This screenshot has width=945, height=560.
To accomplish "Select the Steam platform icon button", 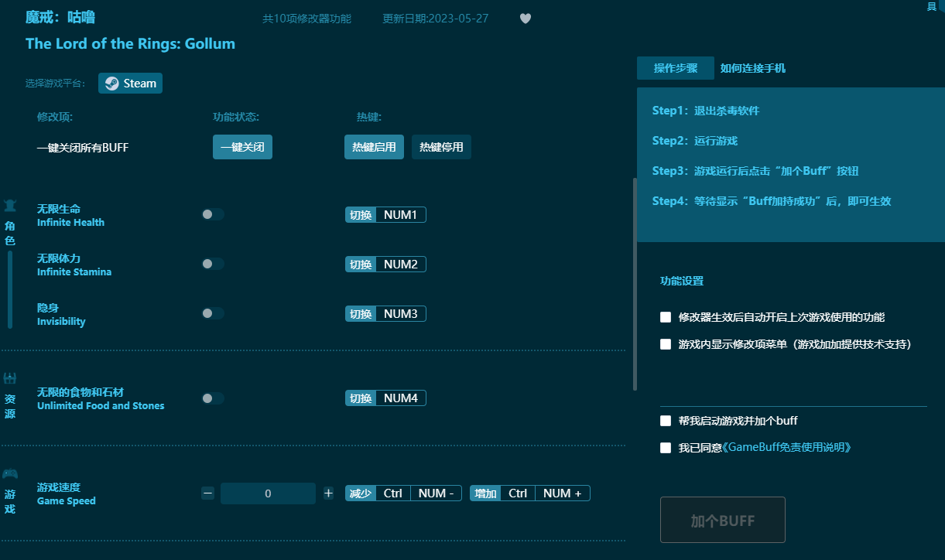I will pos(130,84).
